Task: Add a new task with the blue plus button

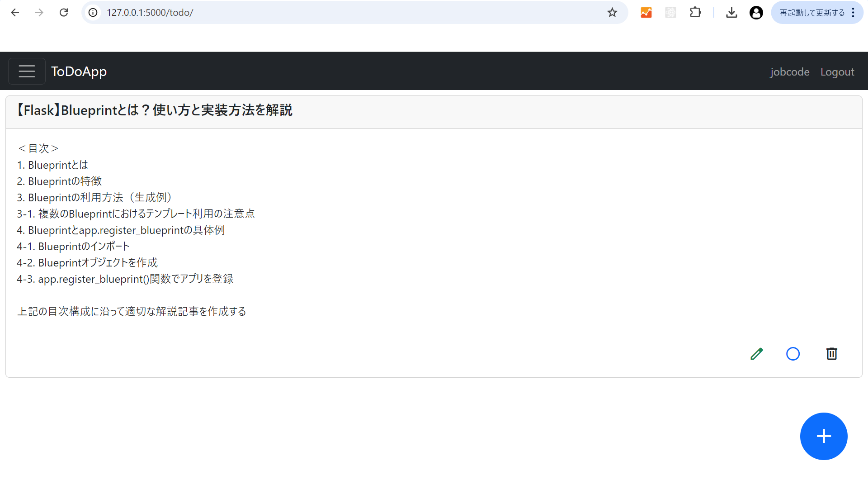Action: point(823,436)
